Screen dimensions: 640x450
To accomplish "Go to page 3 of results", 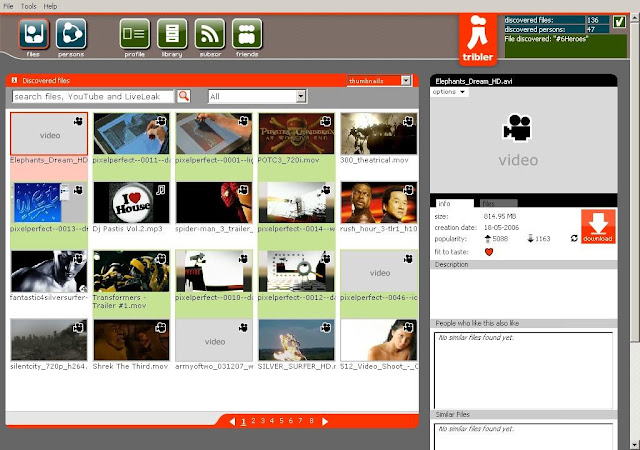I will 262,421.
